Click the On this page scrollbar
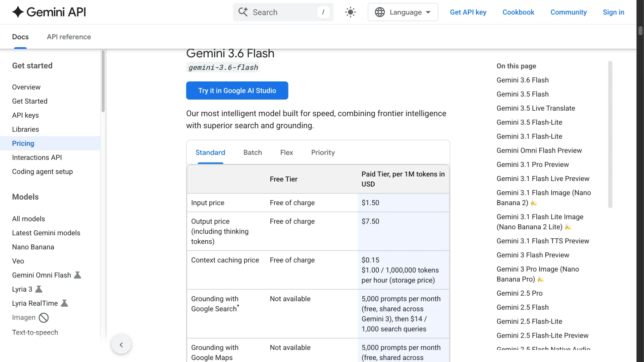Image resolution: width=644 pixels, height=362 pixels. 610,134
